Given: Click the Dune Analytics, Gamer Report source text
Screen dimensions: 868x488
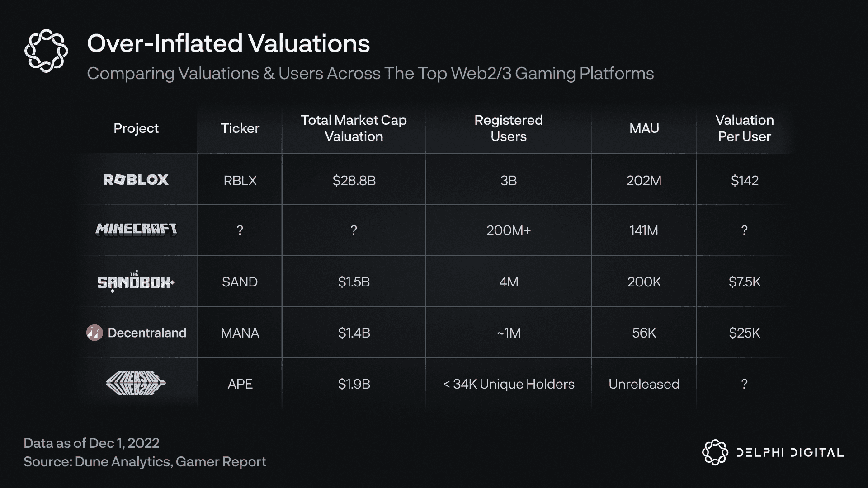Looking at the screenshot, I should 170,462.
